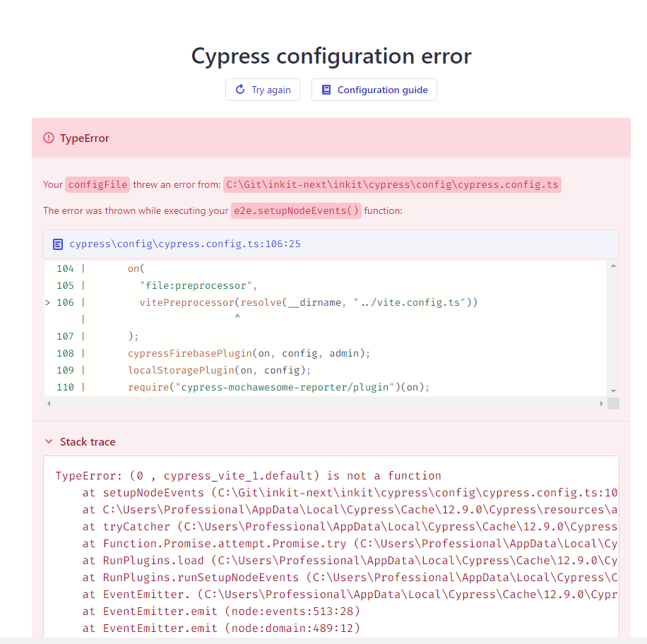Click code scrollbar down arrow
Screen dimensions: 647x644
point(613,390)
